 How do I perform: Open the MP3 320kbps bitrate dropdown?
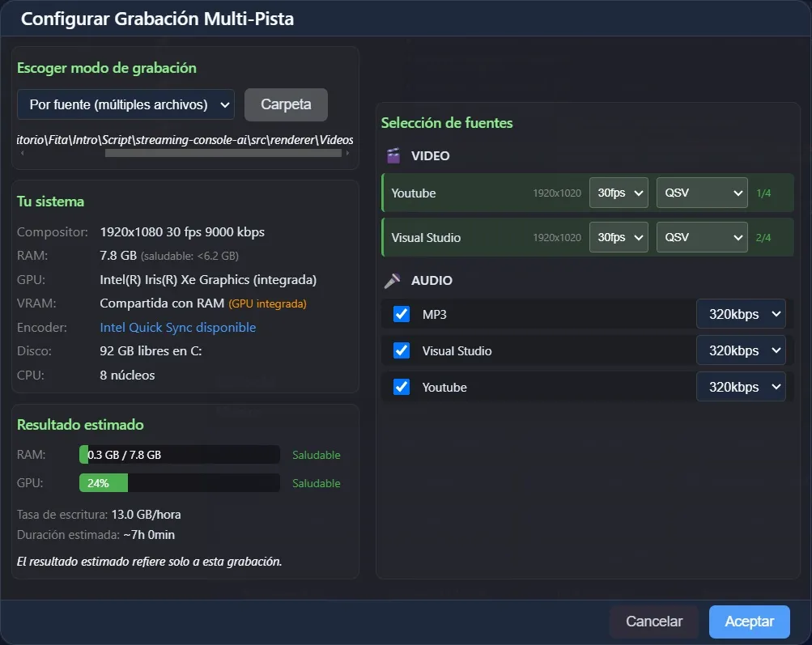tap(740, 313)
